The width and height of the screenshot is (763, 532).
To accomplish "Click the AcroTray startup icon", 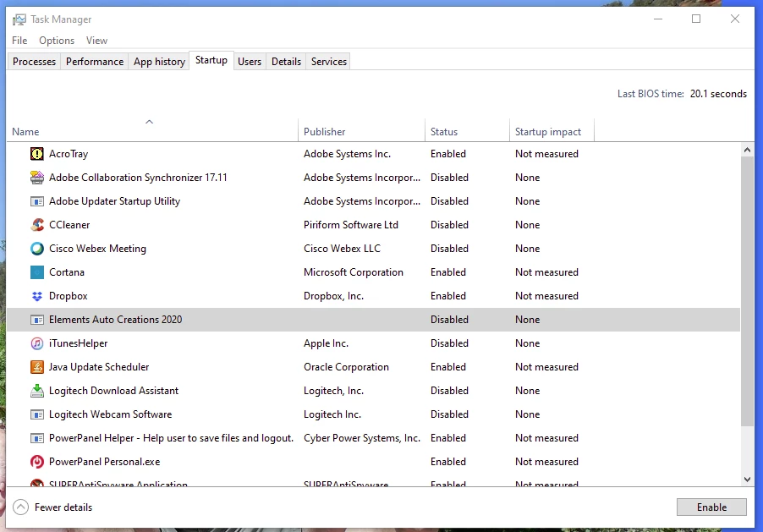I will pyautogui.click(x=37, y=154).
